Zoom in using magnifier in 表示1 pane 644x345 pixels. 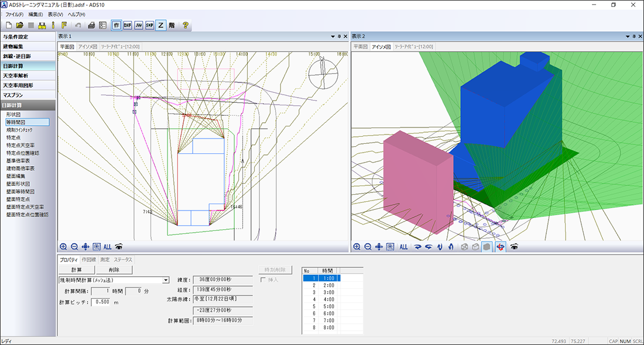(x=63, y=247)
